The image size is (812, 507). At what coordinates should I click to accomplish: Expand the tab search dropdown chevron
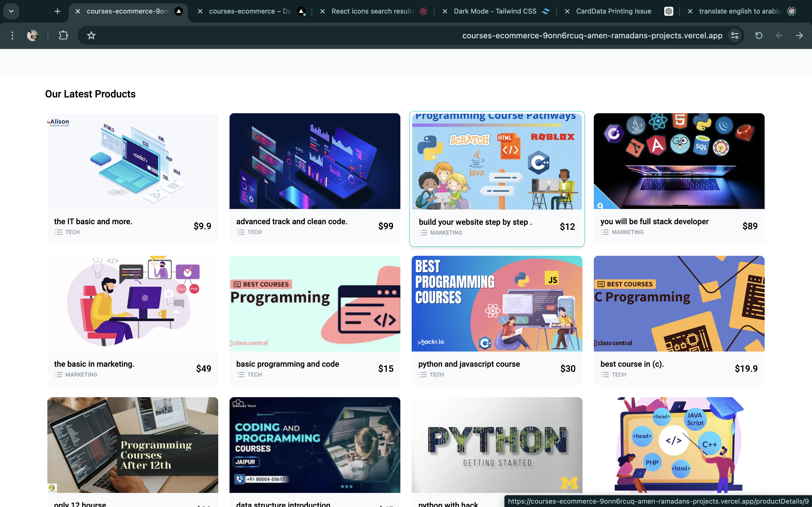[x=11, y=11]
